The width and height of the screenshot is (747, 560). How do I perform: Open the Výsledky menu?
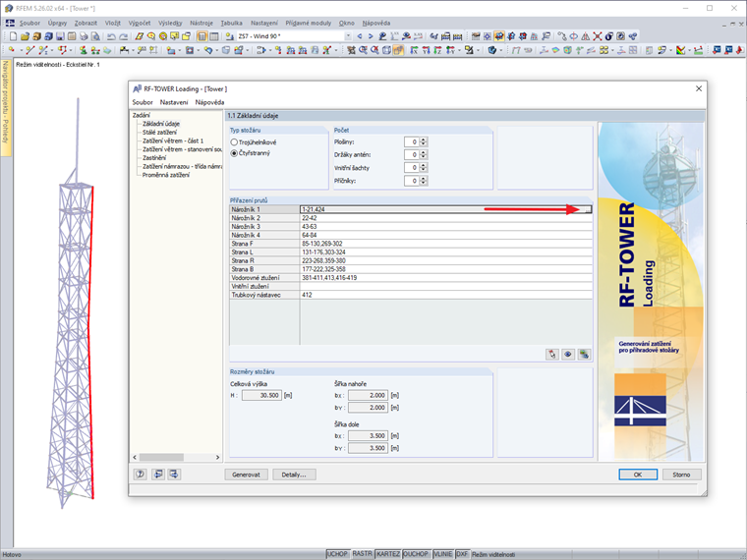pos(170,23)
